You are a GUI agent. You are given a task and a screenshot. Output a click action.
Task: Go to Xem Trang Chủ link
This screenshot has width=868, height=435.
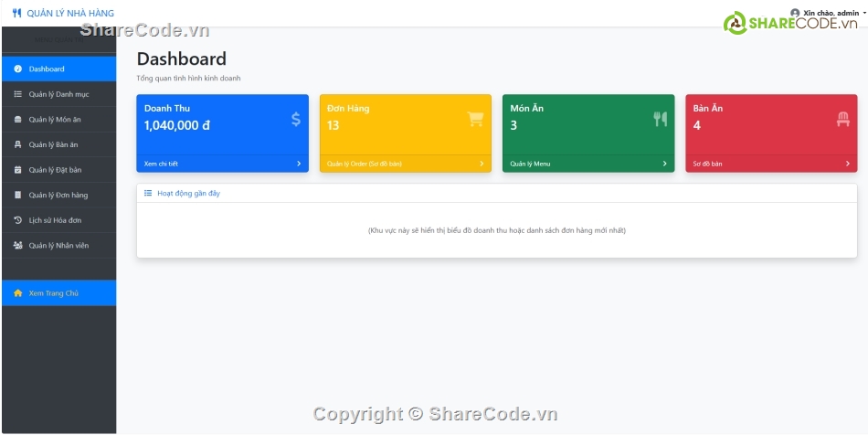(x=58, y=293)
